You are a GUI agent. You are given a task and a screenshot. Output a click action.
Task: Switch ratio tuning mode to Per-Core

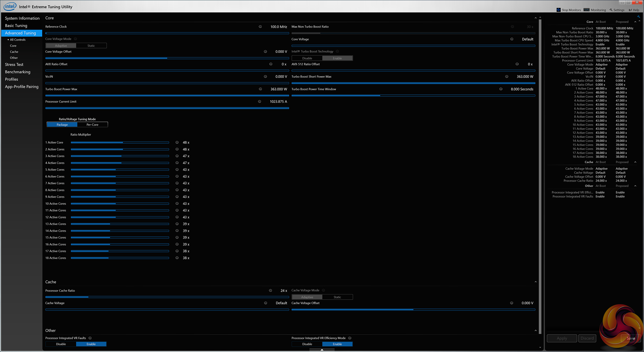[x=92, y=125]
